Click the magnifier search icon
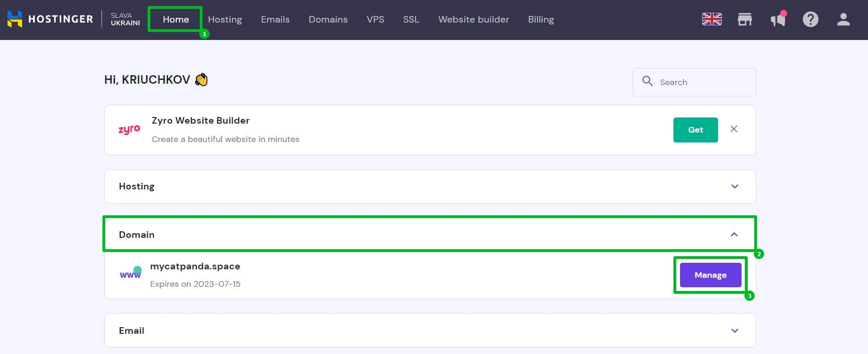 (647, 81)
